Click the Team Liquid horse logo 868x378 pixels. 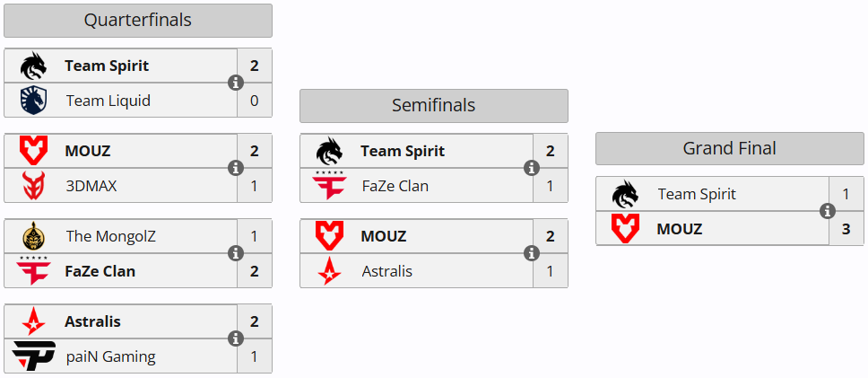point(34,101)
